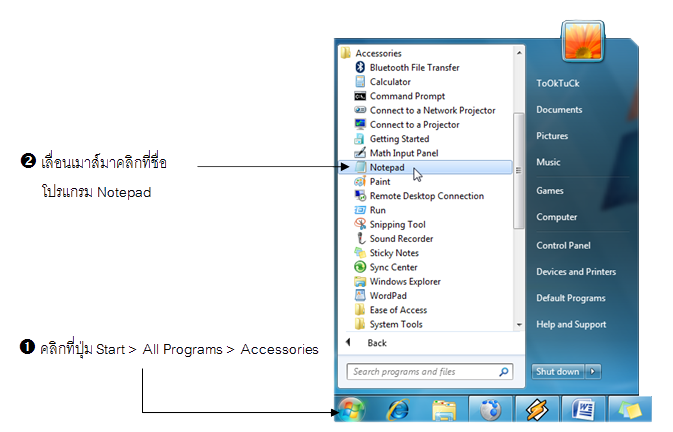
Task: Open Default Programs
Action: point(570,298)
